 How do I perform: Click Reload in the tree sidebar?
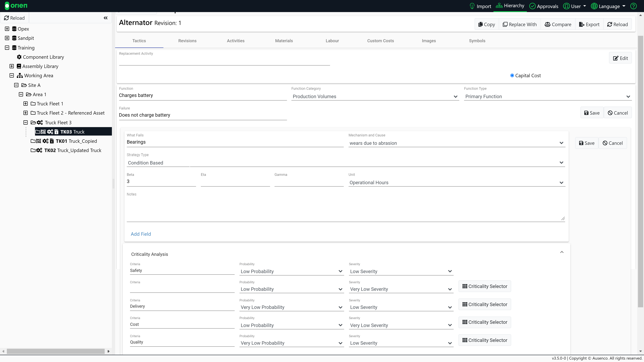point(14,18)
